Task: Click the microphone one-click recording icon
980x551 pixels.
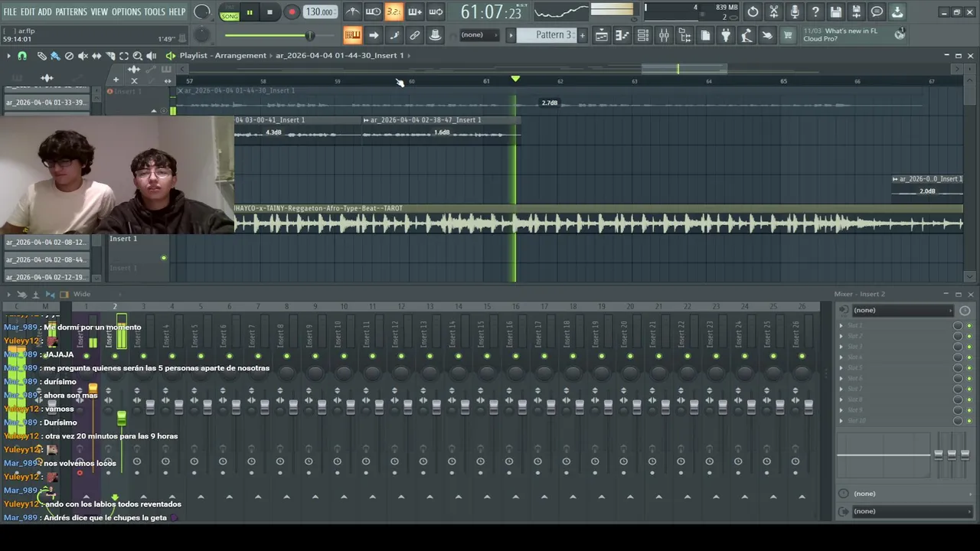Action: click(795, 11)
